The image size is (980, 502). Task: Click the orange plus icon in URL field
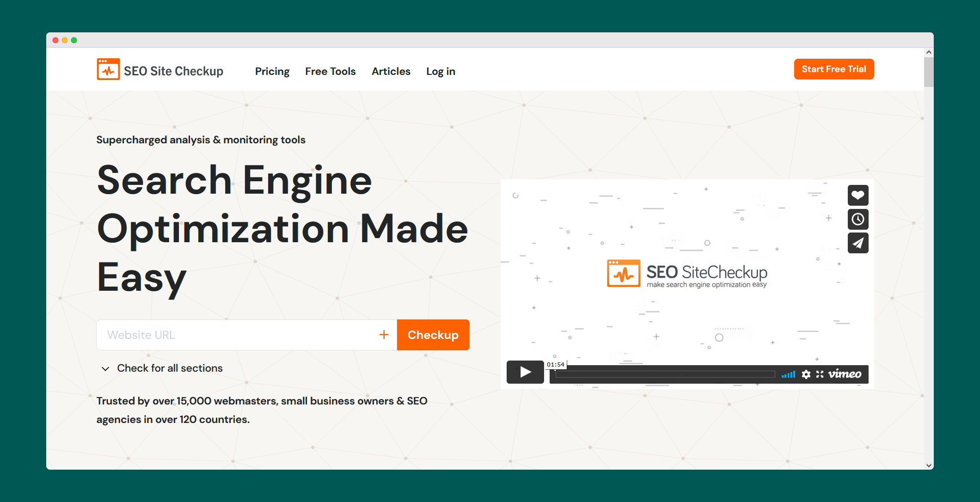384,335
